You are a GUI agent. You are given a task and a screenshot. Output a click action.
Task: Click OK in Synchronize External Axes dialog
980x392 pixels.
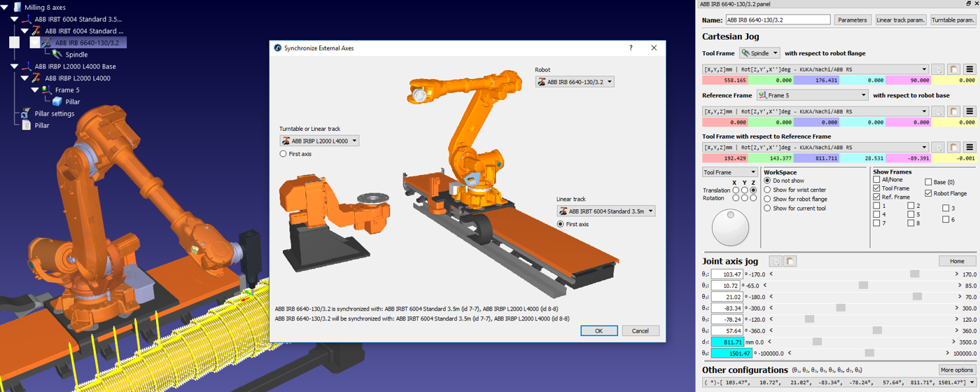click(x=599, y=330)
